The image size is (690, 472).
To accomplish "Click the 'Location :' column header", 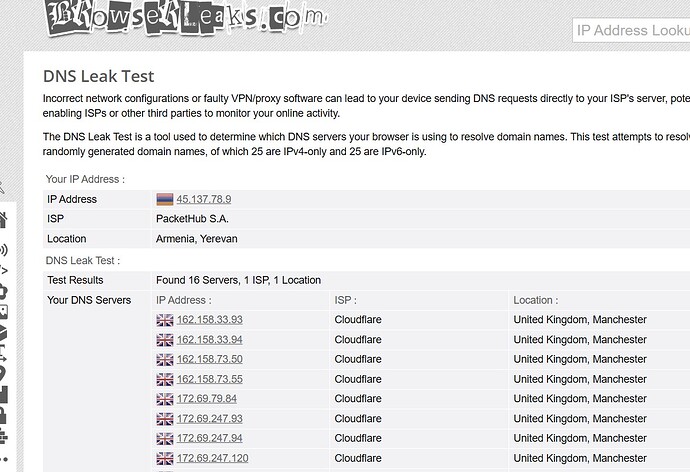I will tap(536, 300).
